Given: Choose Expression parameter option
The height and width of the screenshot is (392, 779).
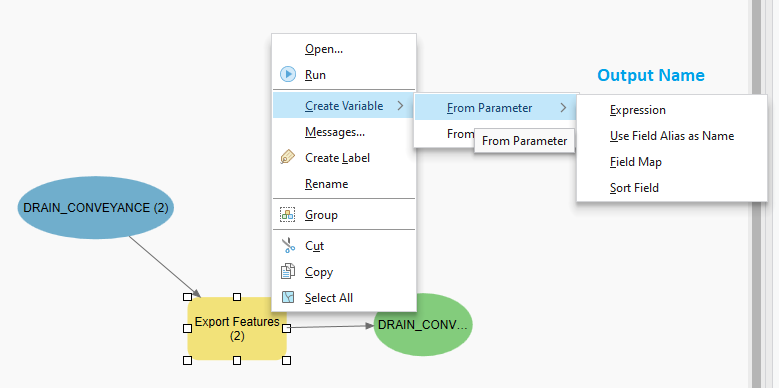Looking at the screenshot, I should [672, 110].
